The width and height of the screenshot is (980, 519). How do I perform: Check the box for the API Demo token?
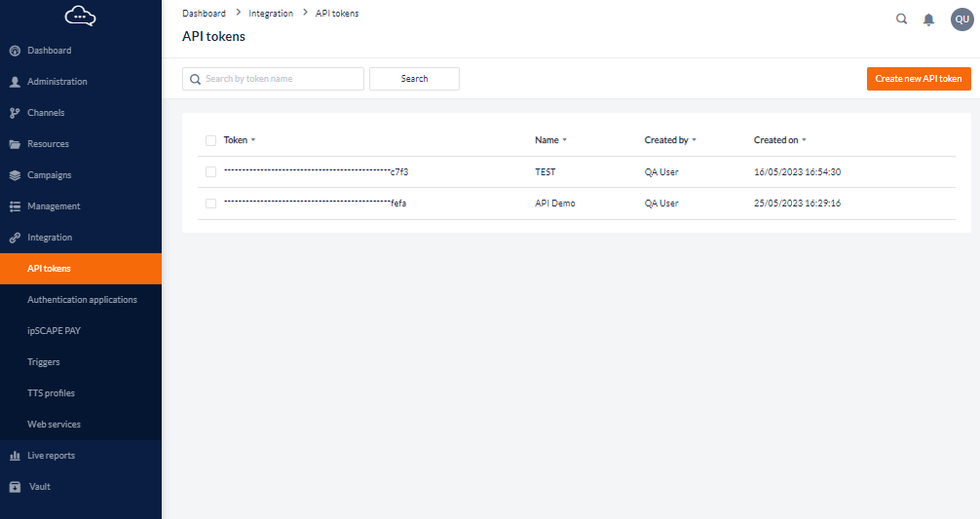(x=210, y=204)
